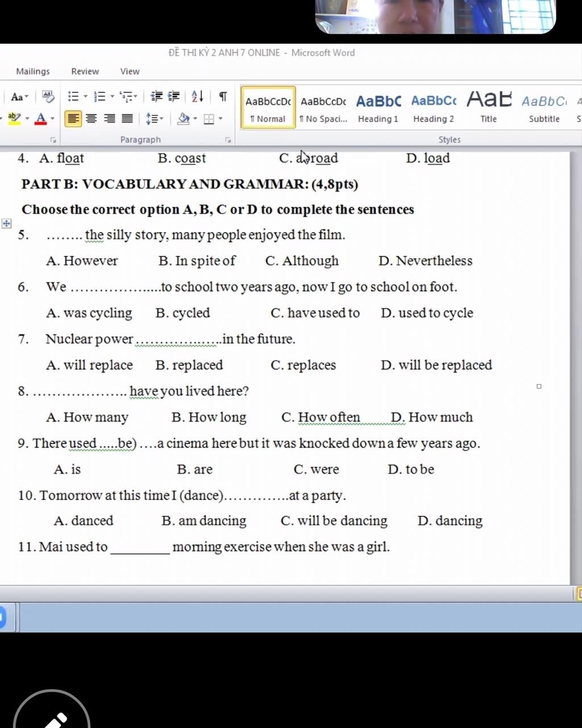The width and height of the screenshot is (582, 728).
Task: Open the Multilevel List dropdown arrow
Action: point(135,97)
